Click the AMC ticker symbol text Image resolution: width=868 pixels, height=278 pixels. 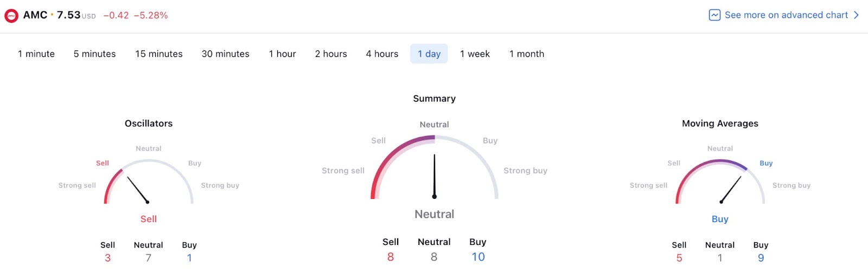pos(35,15)
